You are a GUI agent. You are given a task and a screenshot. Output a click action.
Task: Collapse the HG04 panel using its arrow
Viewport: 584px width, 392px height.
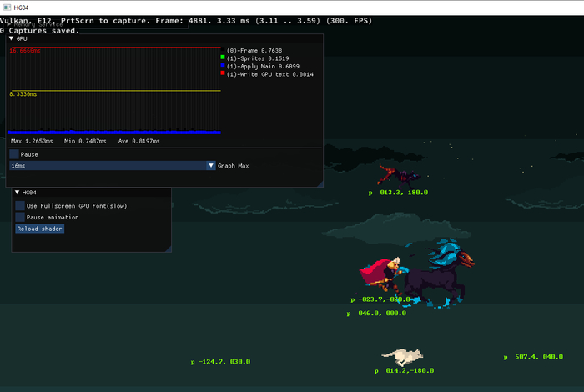18,193
